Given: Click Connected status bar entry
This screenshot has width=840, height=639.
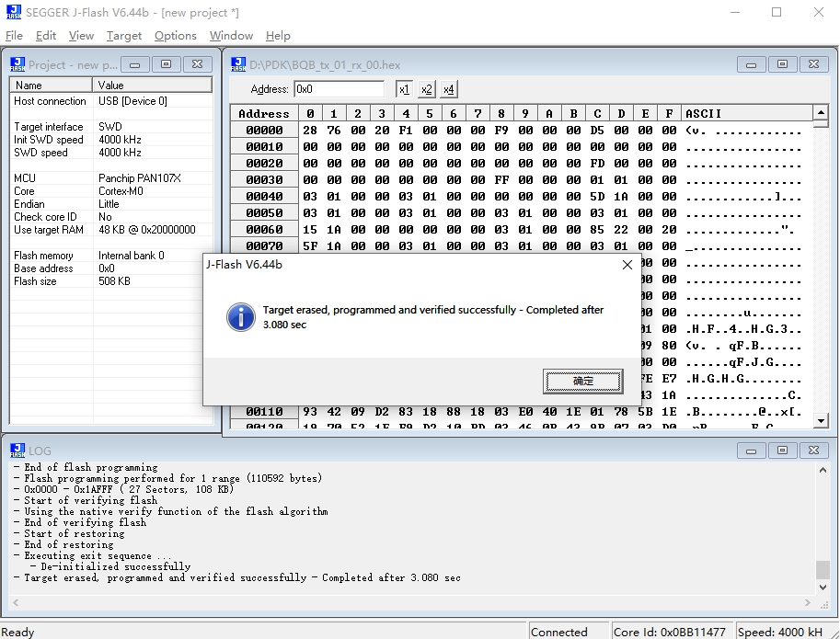Looking at the screenshot, I should point(569,632).
